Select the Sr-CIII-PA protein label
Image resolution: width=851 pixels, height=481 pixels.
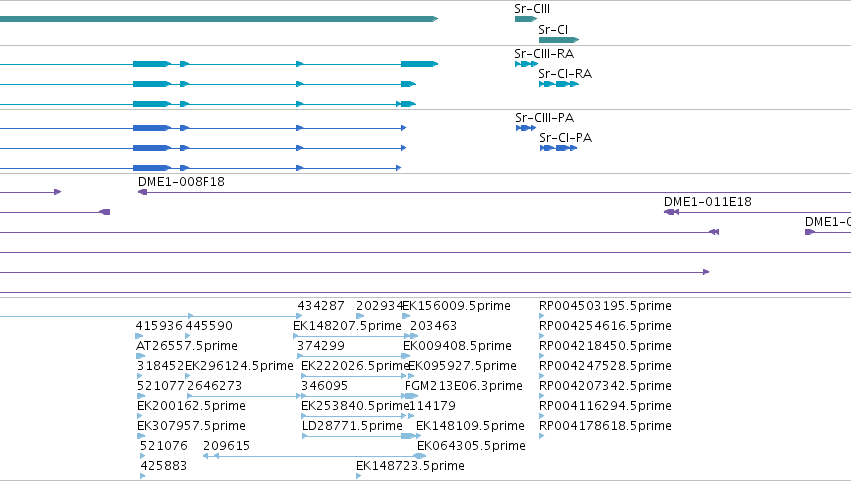coord(544,118)
